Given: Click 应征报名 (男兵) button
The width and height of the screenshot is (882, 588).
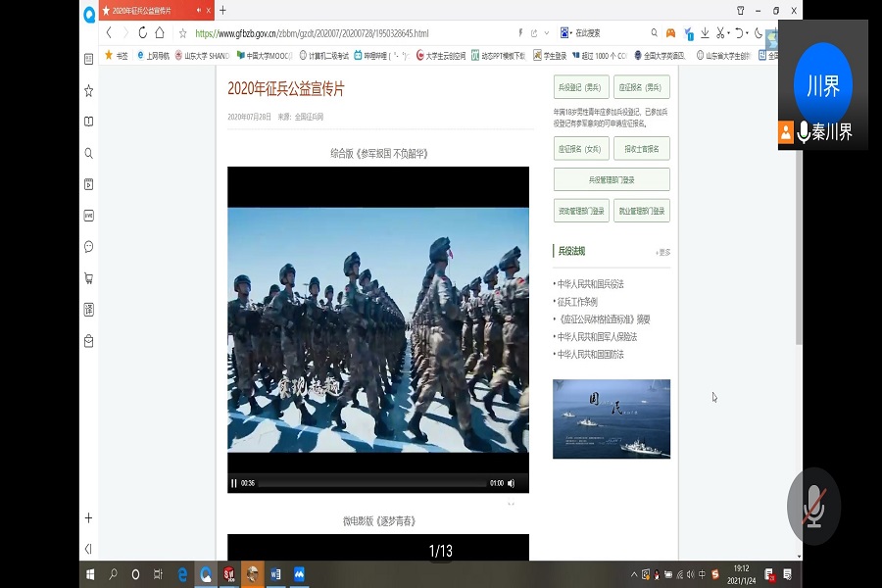Looking at the screenshot, I should coord(642,87).
